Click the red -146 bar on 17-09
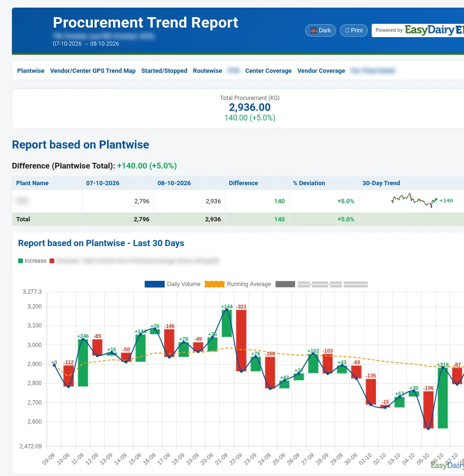Image resolution: width=464 pixels, height=476 pixels. tap(169, 343)
